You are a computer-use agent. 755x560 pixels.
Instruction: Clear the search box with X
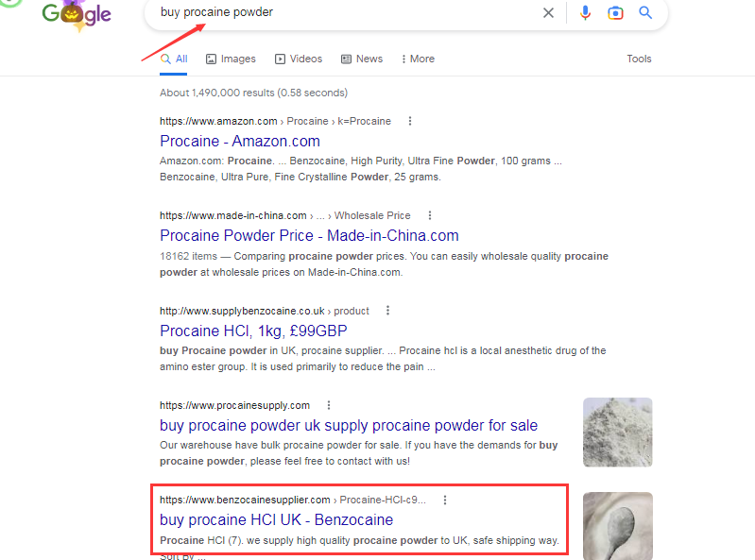[x=548, y=13]
